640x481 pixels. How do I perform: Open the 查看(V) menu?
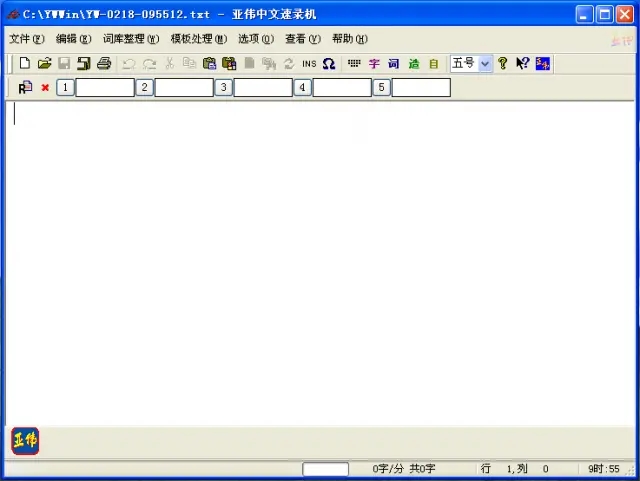pyautogui.click(x=303, y=39)
